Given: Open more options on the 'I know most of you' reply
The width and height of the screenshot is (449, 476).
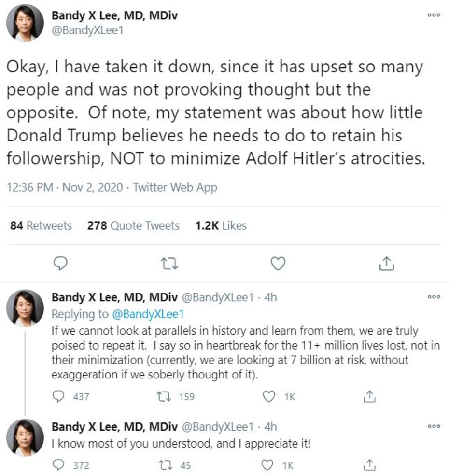Looking at the screenshot, I should tap(435, 427).
